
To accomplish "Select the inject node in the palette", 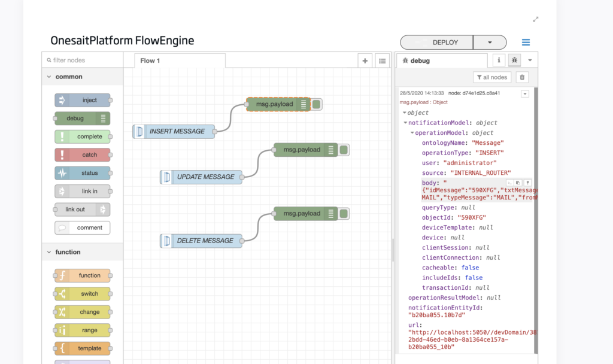I will [x=83, y=100].
